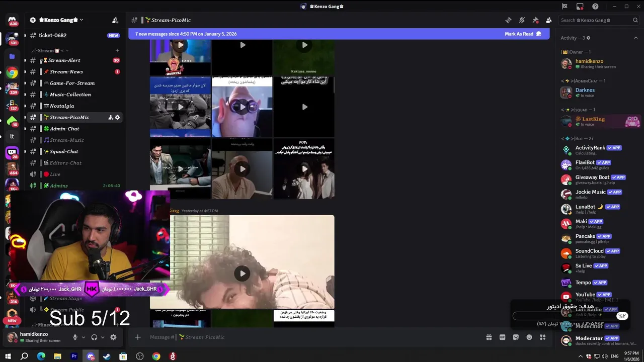Open Stream-Alert channel

point(74,60)
